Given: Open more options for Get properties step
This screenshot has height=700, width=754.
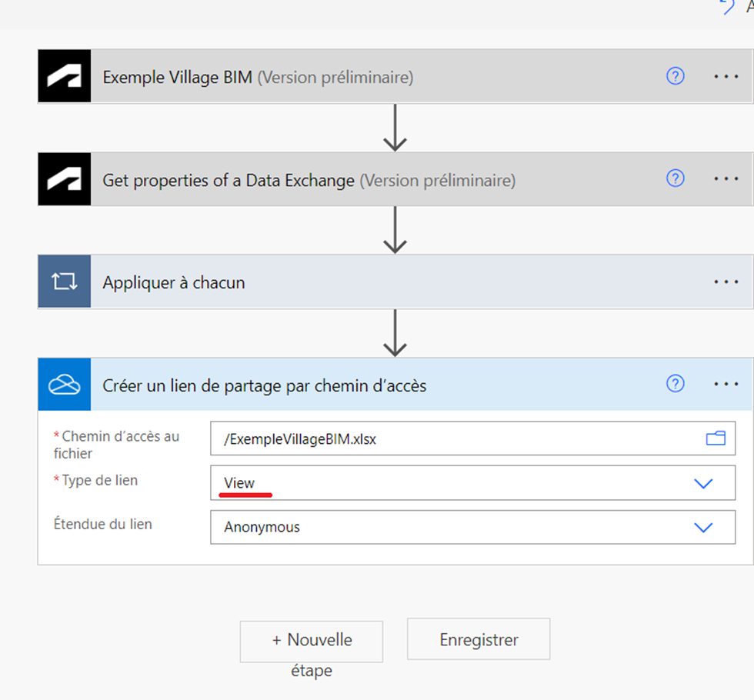Looking at the screenshot, I should [x=726, y=178].
